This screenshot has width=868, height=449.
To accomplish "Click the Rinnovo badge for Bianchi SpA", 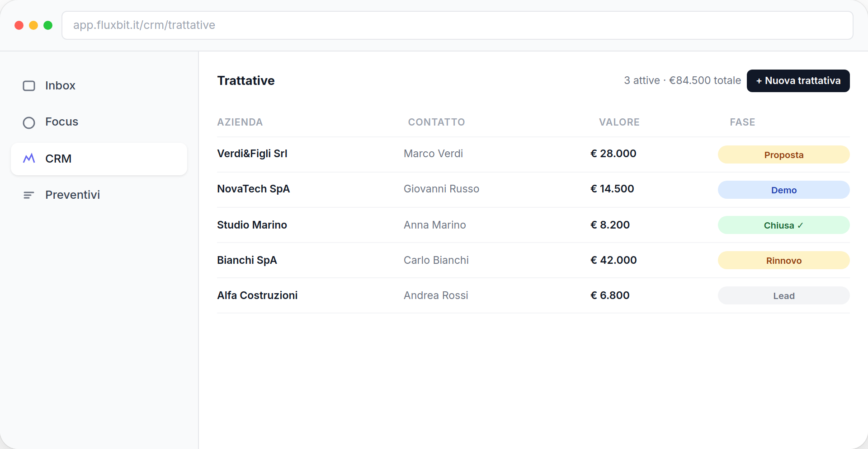I will [x=783, y=260].
